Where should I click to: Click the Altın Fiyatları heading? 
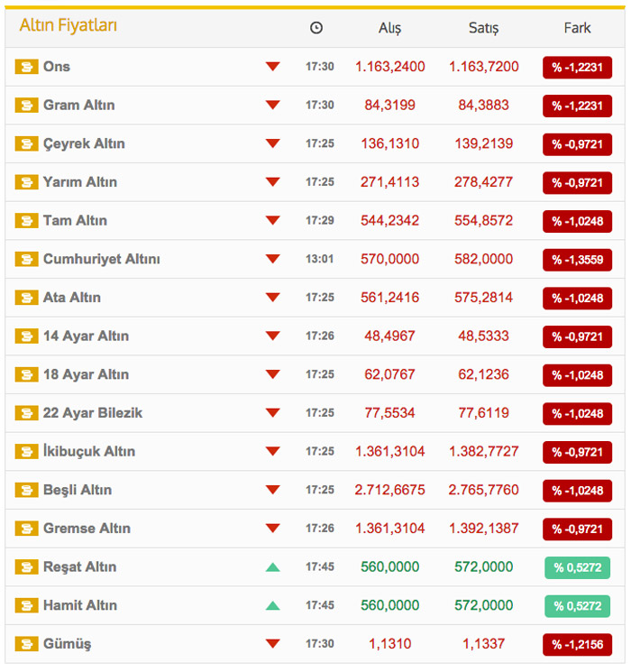[x=69, y=25]
